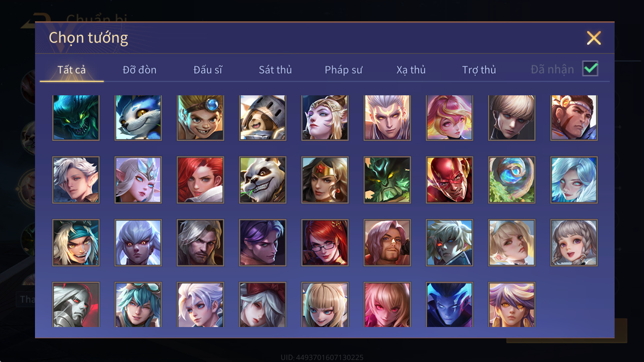Select the red-haired woman with glasses

(325, 243)
